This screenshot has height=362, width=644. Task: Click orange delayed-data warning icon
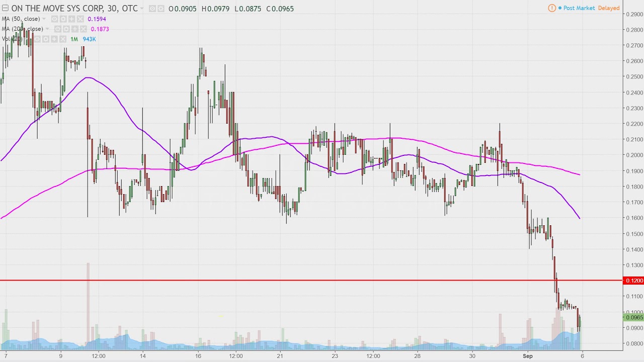click(x=552, y=8)
